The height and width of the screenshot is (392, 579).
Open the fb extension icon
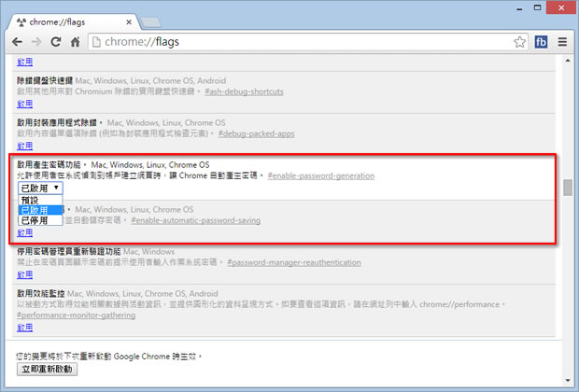click(x=541, y=42)
